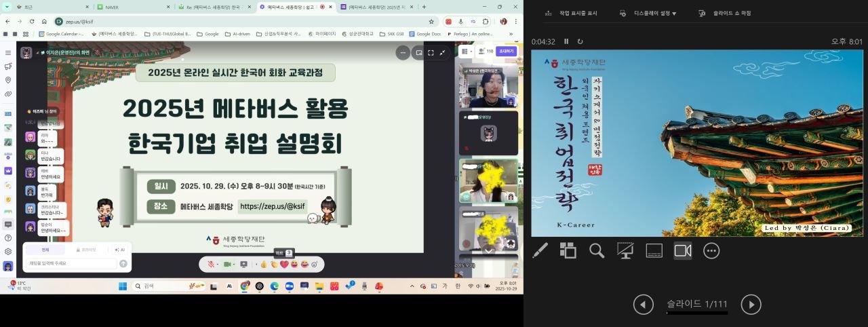Click the megaphone announcement icon in sidebar

click(8, 66)
